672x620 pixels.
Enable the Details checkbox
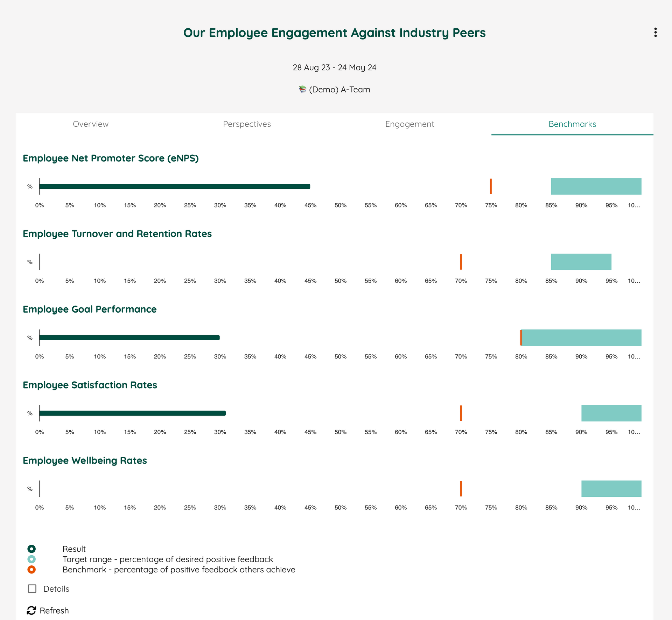click(x=32, y=588)
